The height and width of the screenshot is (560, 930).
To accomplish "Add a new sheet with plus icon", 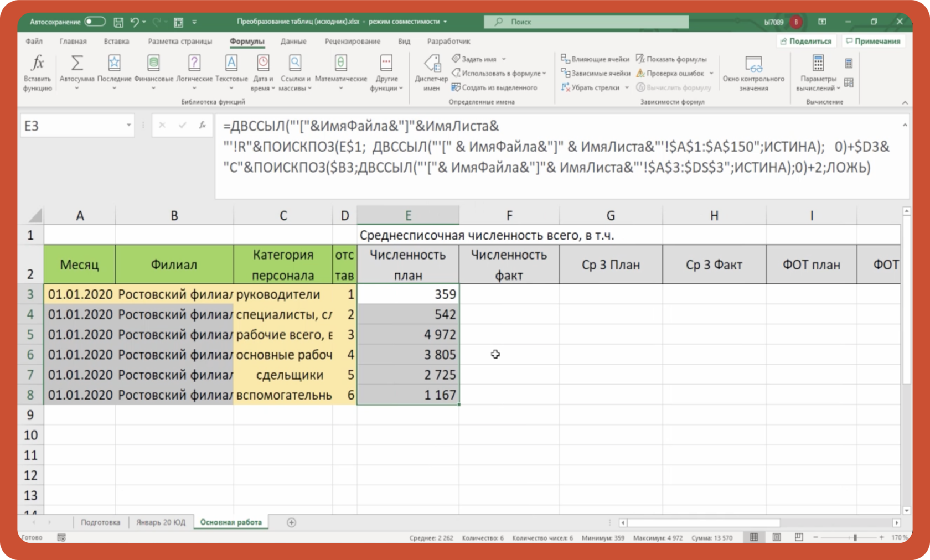I will click(291, 522).
